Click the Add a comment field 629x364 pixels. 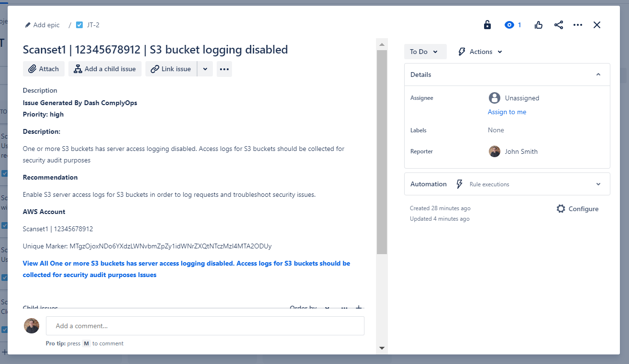pyautogui.click(x=205, y=326)
